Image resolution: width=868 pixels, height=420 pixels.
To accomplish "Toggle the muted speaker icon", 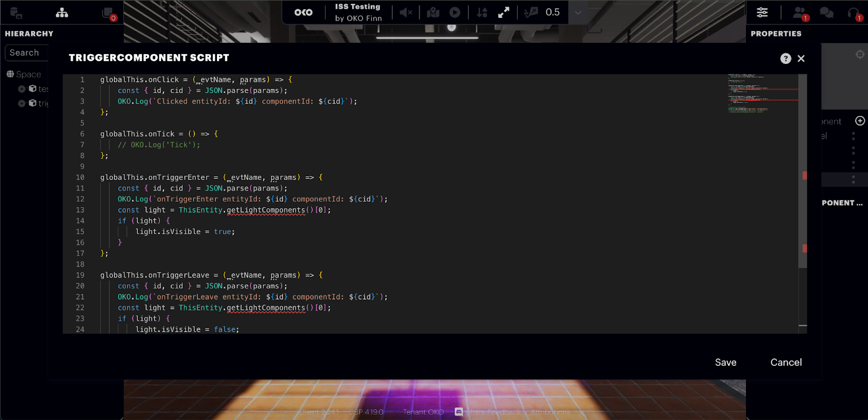I will pos(406,12).
